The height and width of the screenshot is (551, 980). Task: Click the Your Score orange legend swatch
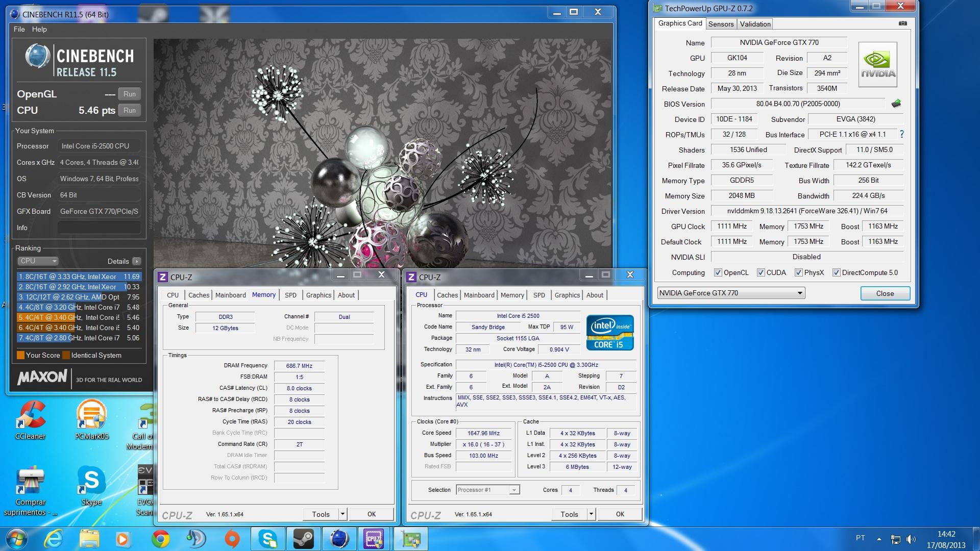(21, 355)
